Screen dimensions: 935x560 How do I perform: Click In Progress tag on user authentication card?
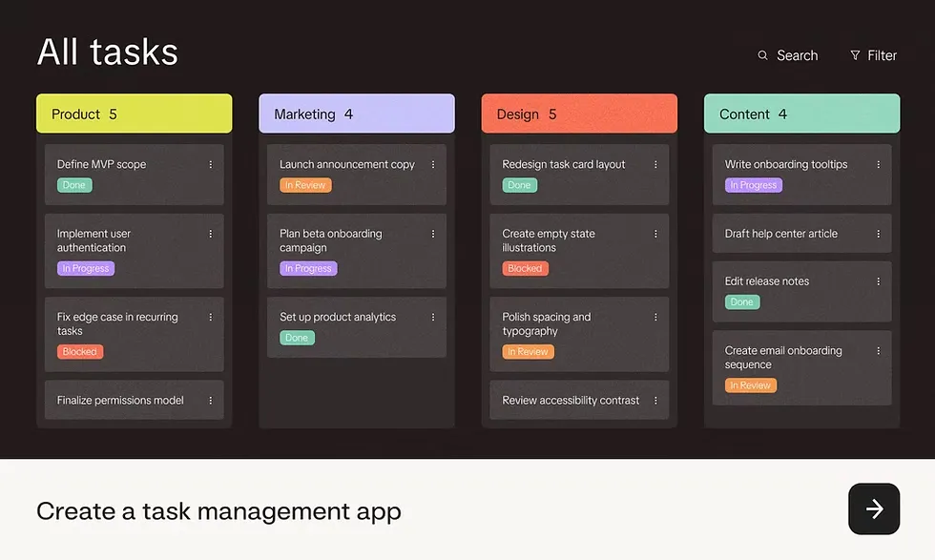pyautogui.click(x=86, y=268)
